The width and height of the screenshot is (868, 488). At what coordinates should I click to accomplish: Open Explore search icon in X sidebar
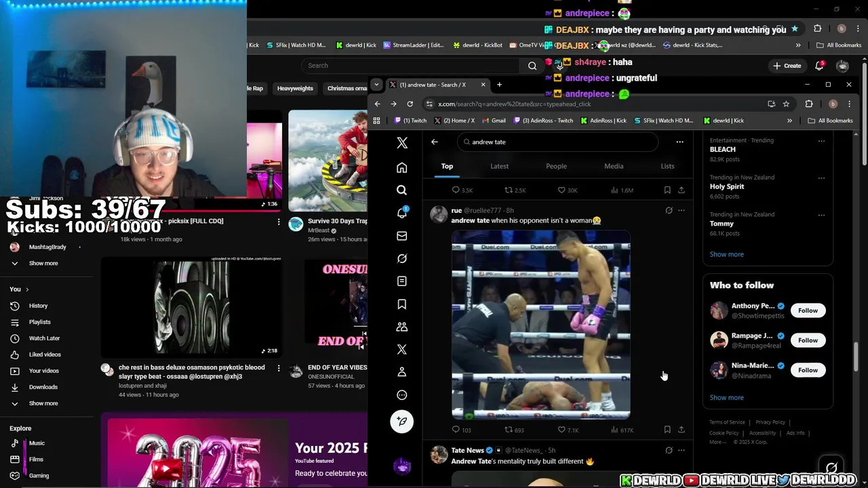tap(402, 190)
